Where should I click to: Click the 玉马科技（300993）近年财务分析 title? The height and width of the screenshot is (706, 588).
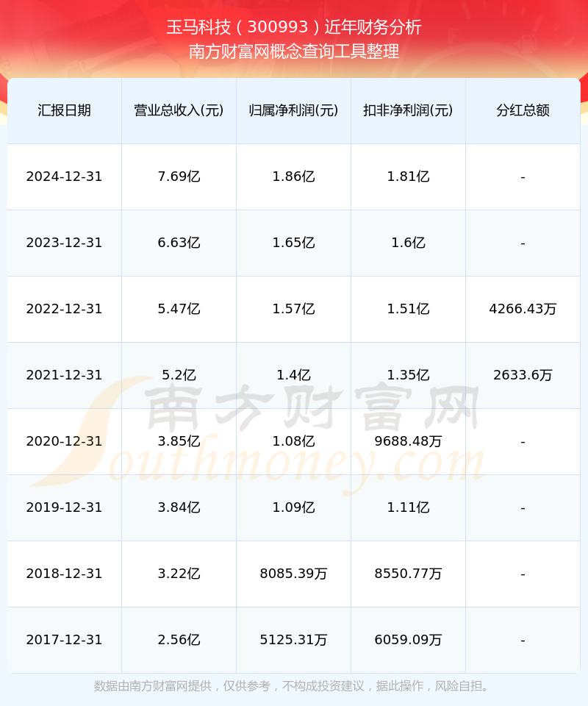point(294,27)
